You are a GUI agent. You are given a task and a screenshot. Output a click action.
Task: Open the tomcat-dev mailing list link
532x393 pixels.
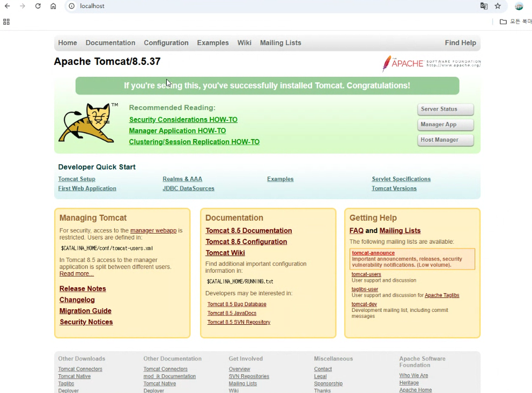[x=364, y=304]
